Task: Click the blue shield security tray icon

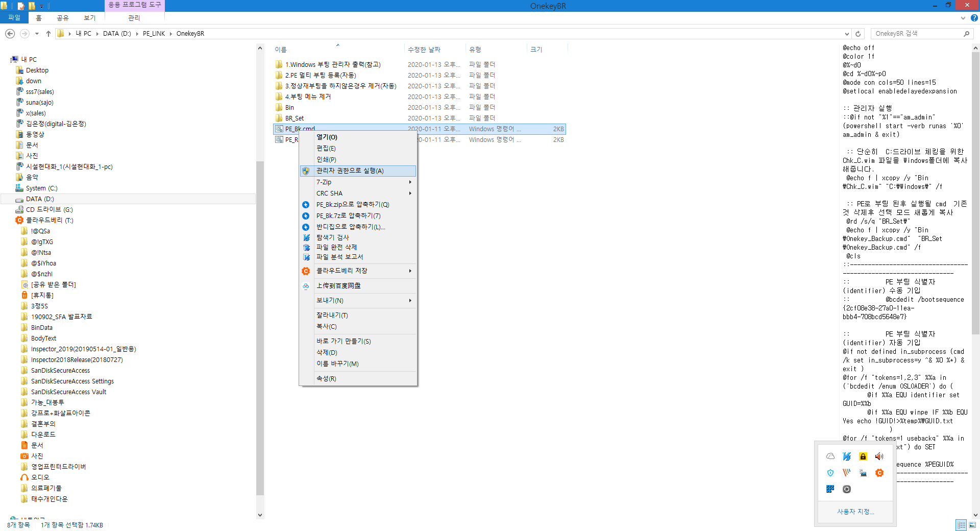Action: pyautogui.click(x=830, y=473)
